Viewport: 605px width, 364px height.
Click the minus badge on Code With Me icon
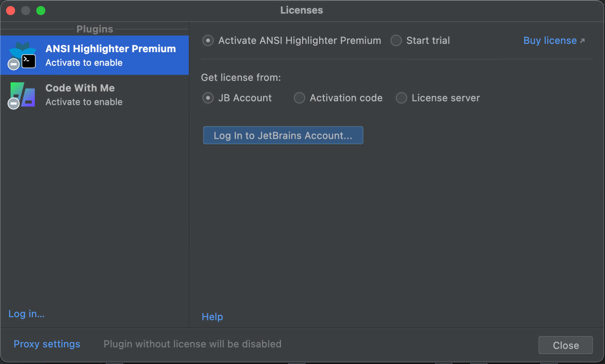pyautogui.click(x=14, y=103)
